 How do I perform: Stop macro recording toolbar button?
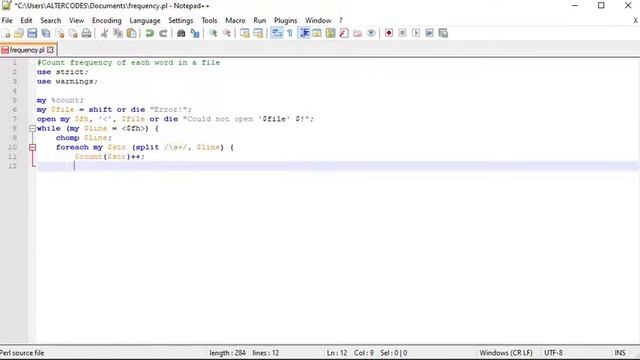tap(402, 33)
